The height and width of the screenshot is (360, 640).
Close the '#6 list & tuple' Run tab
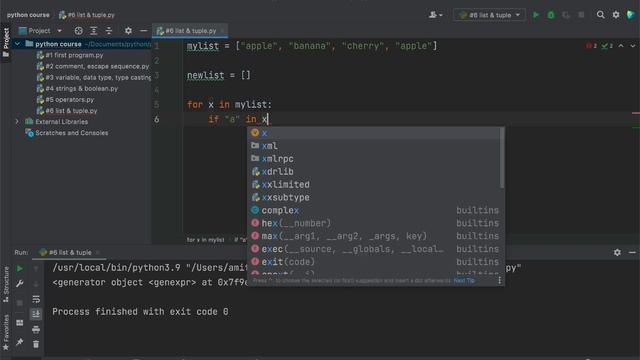pos(98,253)
